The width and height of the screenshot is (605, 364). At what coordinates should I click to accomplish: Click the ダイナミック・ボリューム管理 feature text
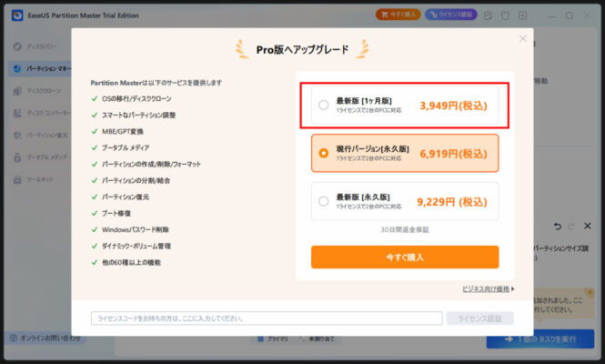(x=136, y=247)
